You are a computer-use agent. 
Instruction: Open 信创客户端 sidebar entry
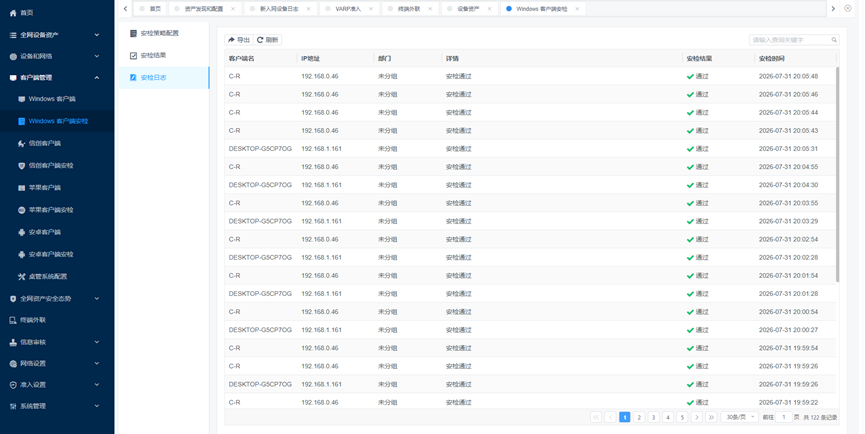click(x=45, y=143)
